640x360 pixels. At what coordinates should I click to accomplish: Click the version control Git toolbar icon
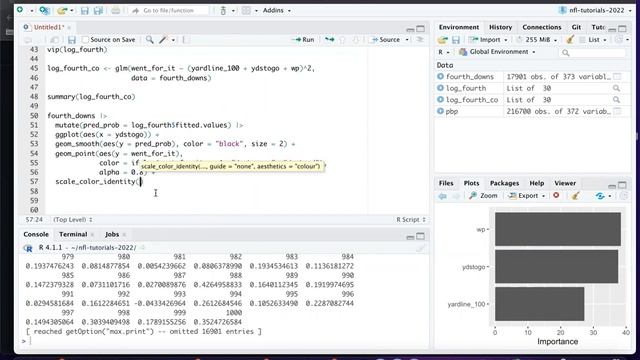point(223,11)
